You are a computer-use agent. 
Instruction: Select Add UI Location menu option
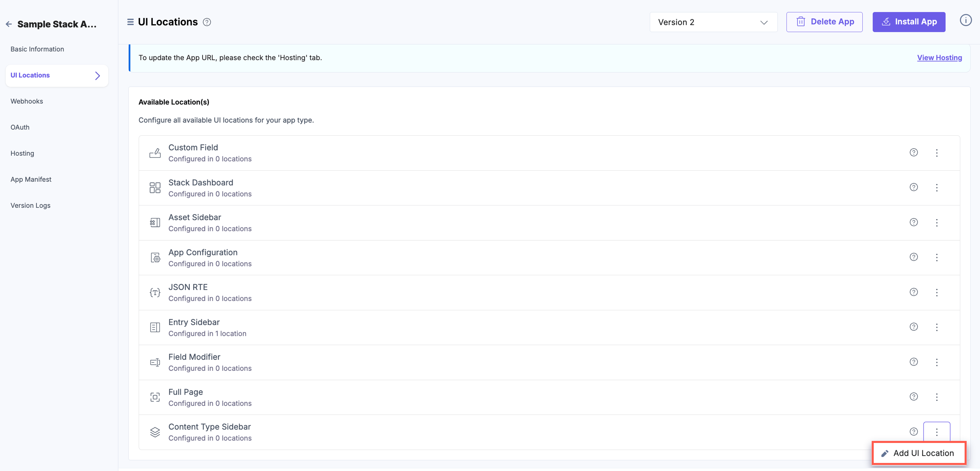click(919, 453)
